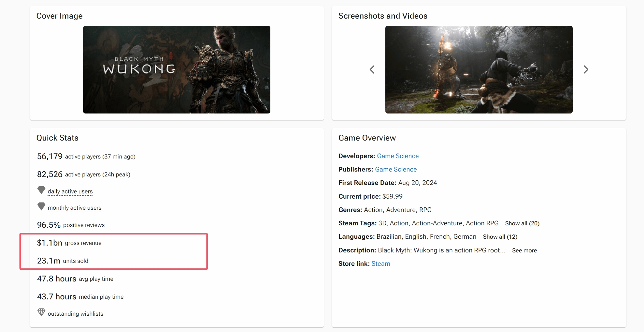
Task: Click the Current price $59.99 text
Action: click(370, 196)
